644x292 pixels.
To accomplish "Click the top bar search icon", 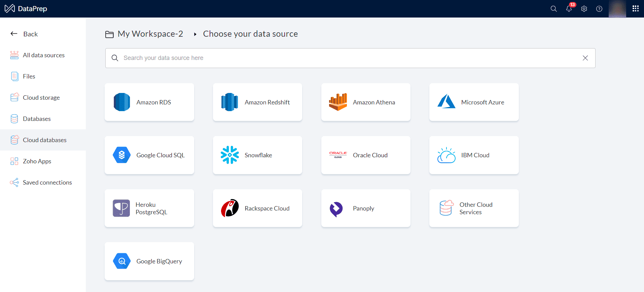I will [x=553, y=9].
